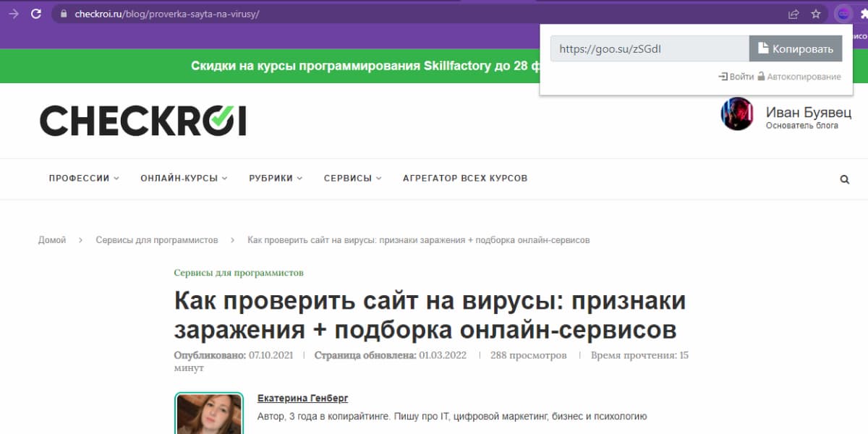The width and height of the screenshot is (868, 434).
Task: Open the browser share icon
Action: coord(793,13)
